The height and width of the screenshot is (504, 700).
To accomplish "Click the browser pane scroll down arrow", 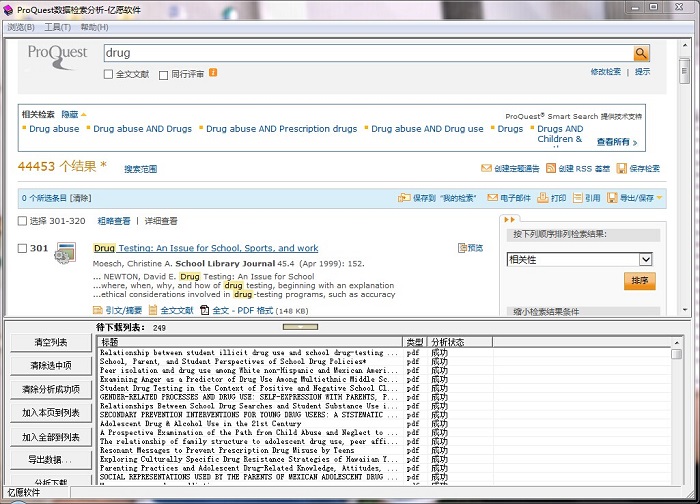I will tap(685, 309).
